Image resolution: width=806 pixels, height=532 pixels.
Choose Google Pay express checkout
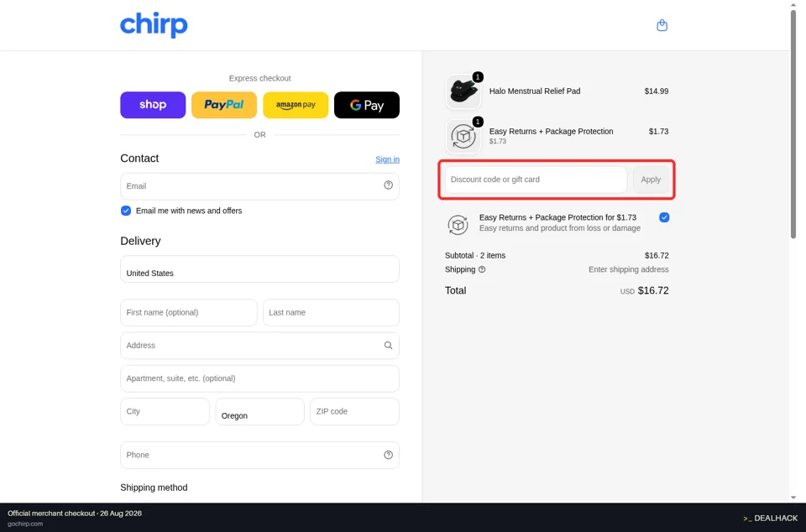367,105
